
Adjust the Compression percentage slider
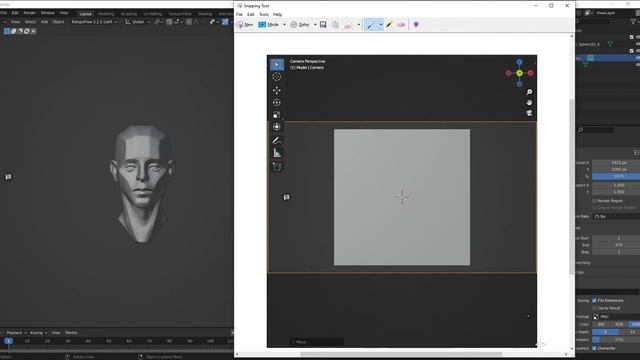coord(616,340)
